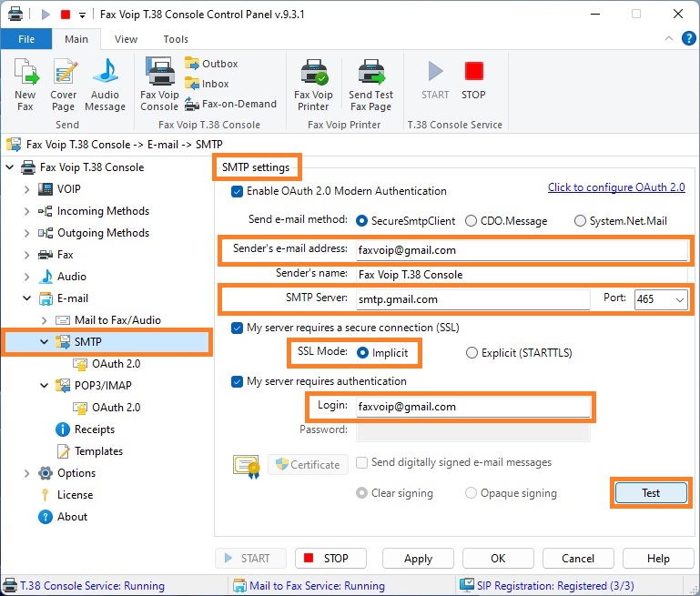Select CDO.Message send method
Image resolution: width=700 pixels, height=596 pixels.
coord(471,221)
